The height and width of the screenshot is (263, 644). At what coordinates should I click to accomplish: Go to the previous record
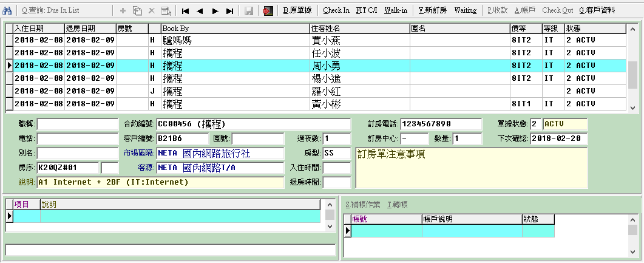pos(200,10)
